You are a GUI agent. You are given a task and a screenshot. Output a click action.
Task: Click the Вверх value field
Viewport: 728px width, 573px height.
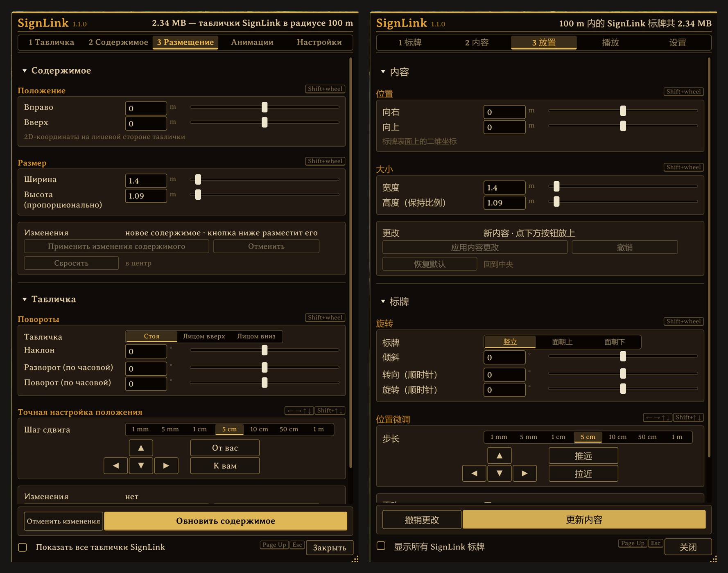pyautogui.click(x=146, y=123)
